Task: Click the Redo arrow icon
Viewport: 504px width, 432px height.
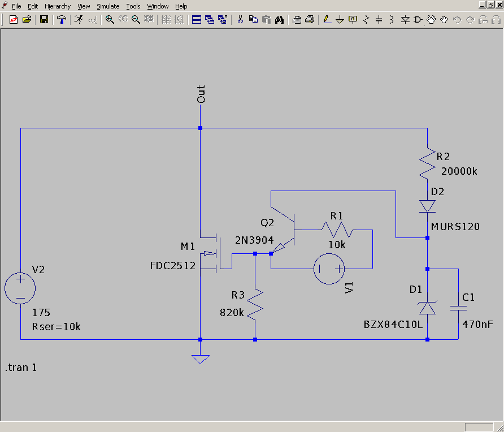Action: click(470, 20)
